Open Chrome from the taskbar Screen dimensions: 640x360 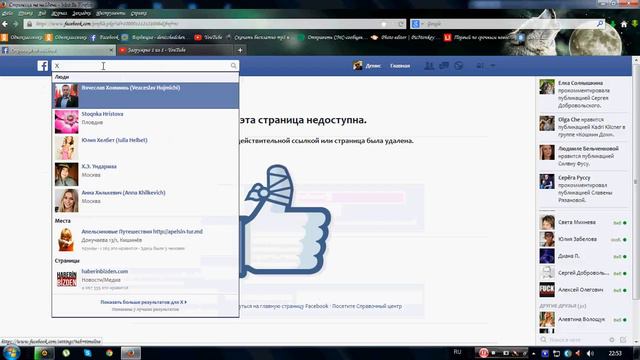click(109, 353)
